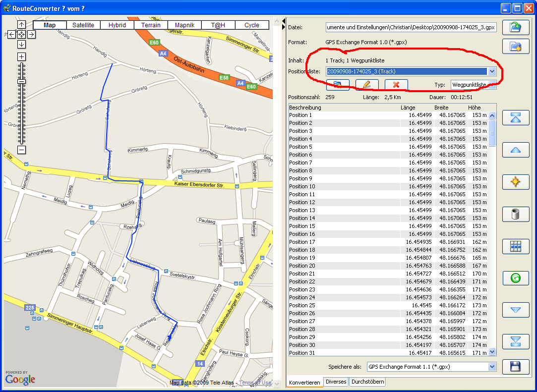Click the trash can delete position icon
Viewport: 537px width, 392px height.
516,214
